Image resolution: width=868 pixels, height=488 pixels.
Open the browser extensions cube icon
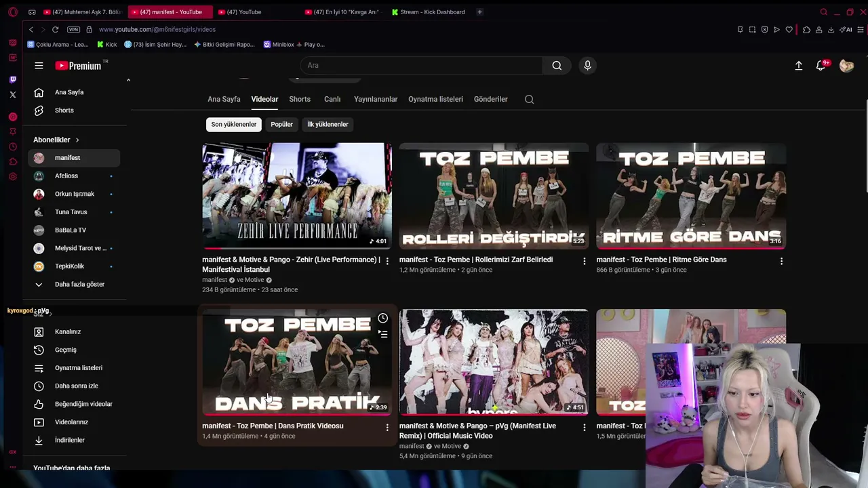tap(806, 30)
